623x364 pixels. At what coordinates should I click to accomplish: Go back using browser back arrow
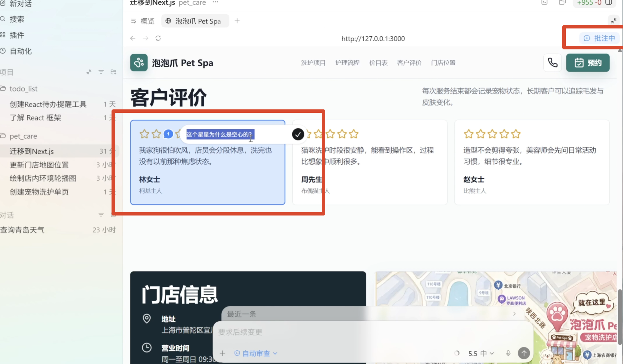pos(133,38)
